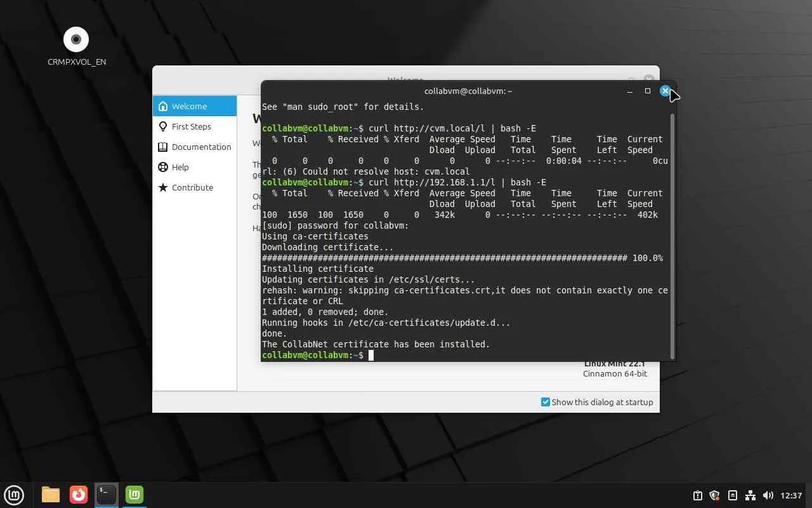
Task: Click the volume speaker tray icon
Action: tap(768, 495)
